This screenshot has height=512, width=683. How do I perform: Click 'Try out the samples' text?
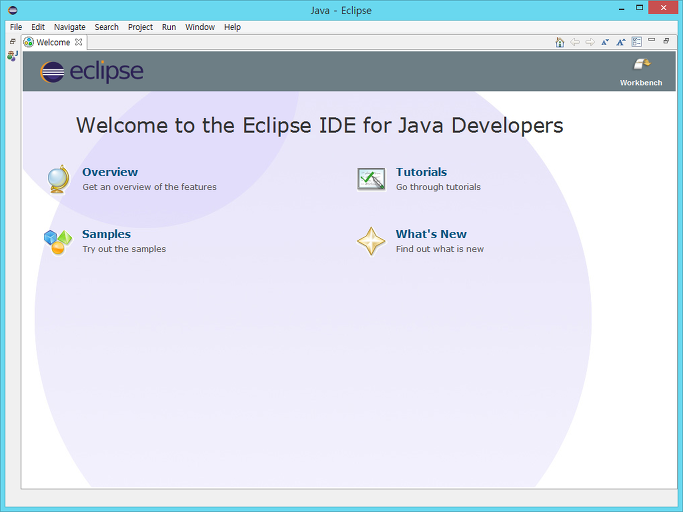click(124, 249)
